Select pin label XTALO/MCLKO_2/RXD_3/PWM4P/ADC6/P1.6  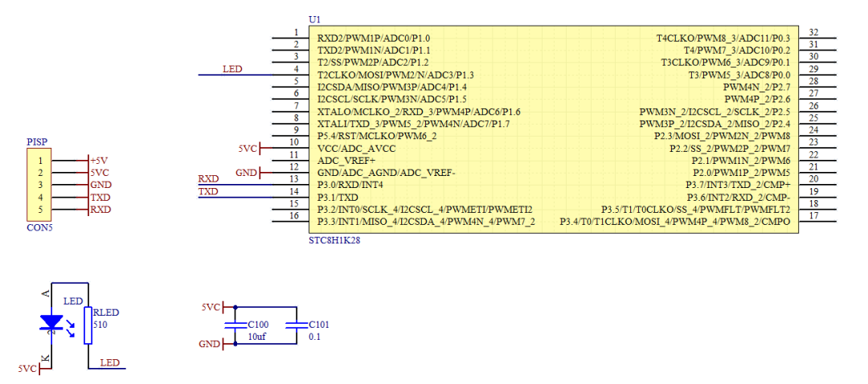(x=419, y=111)
